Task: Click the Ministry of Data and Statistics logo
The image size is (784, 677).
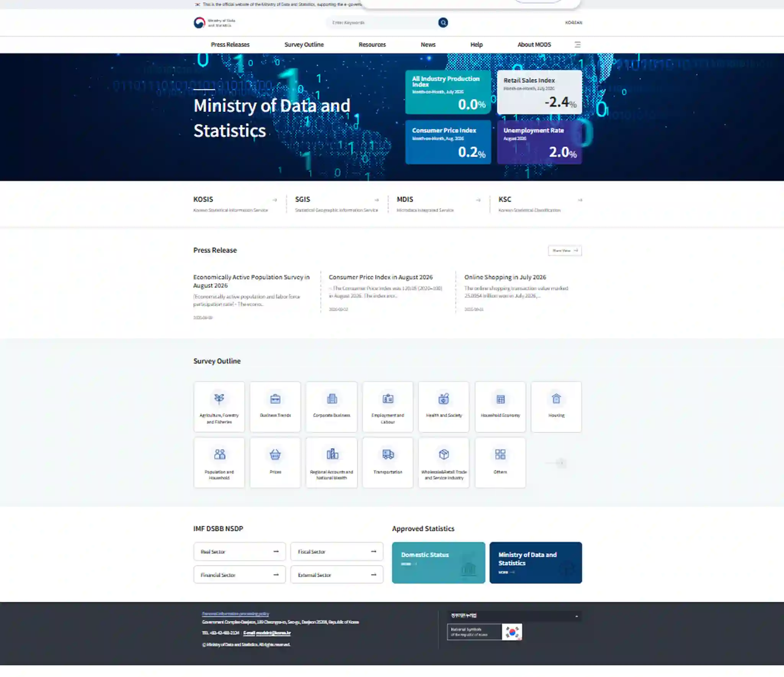Action: [x=214, y=23]
